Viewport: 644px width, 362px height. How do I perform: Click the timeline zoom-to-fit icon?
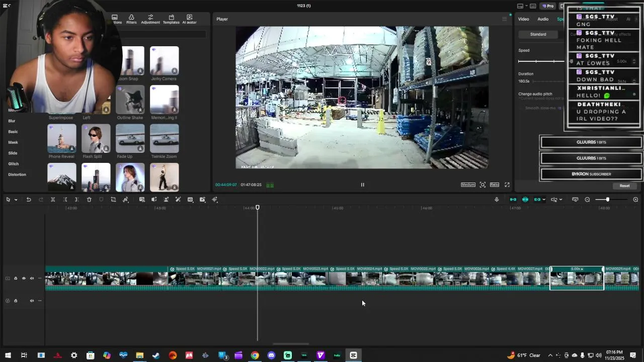coord(575,200)
